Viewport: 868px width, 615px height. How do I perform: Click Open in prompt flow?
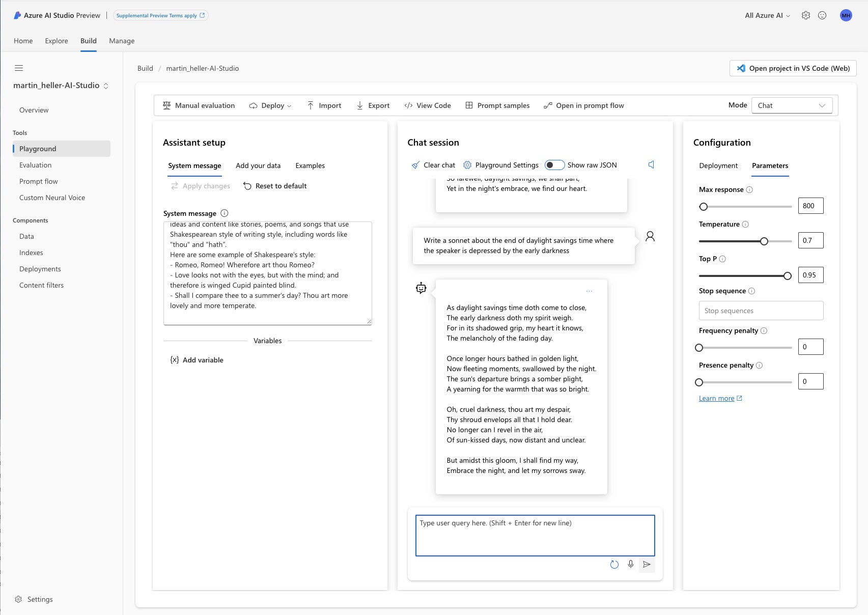tap(583, 105)
